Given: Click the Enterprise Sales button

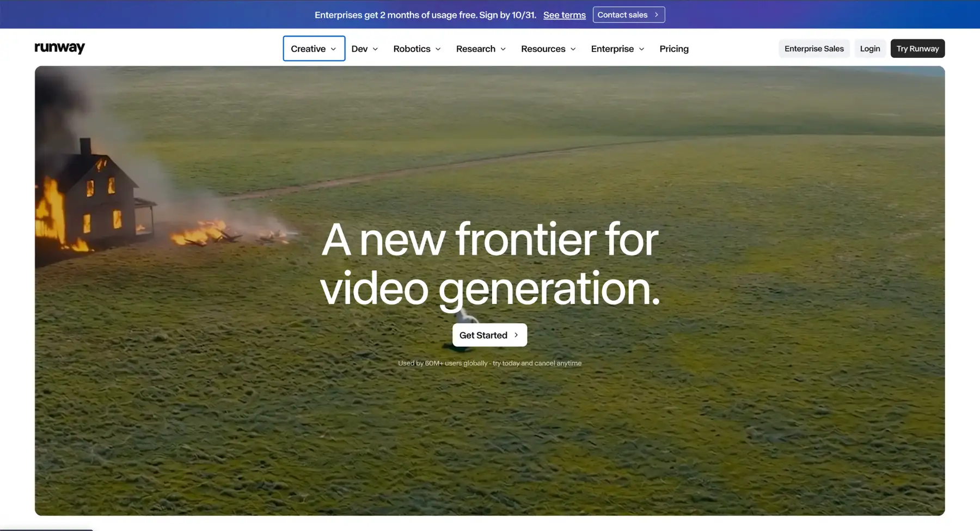Looking at the screenshot, I should click(814, 48).
